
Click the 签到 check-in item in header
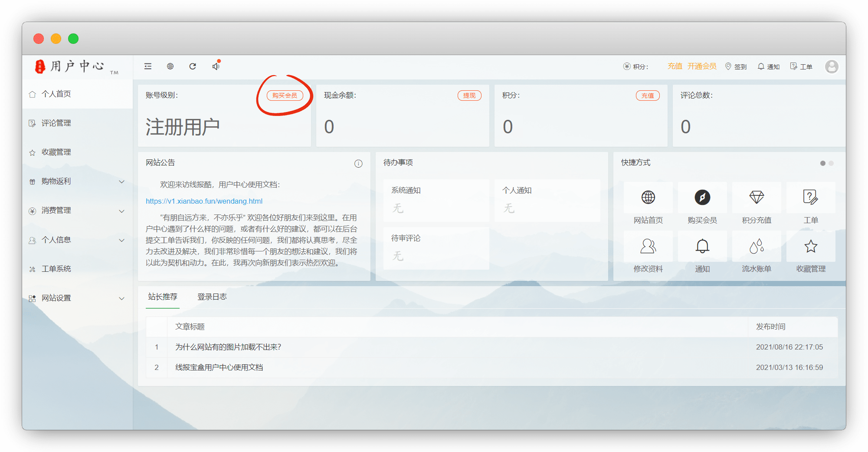736,66
